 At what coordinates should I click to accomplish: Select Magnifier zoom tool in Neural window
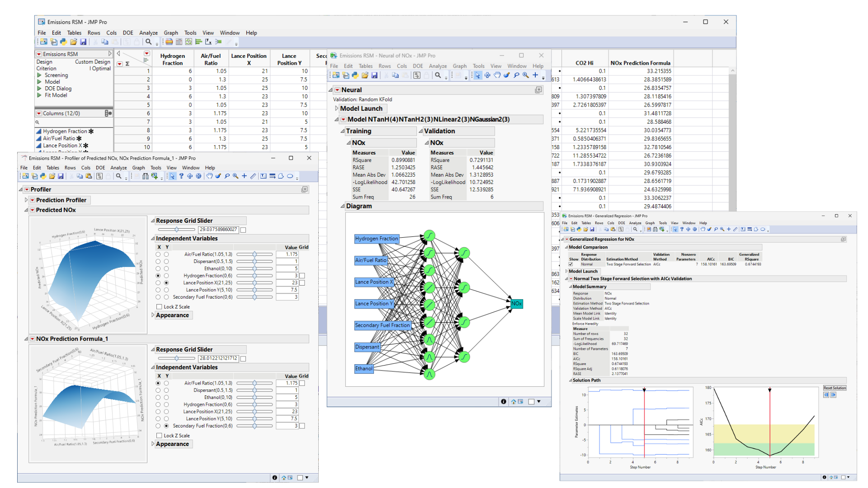pos(525,75)
